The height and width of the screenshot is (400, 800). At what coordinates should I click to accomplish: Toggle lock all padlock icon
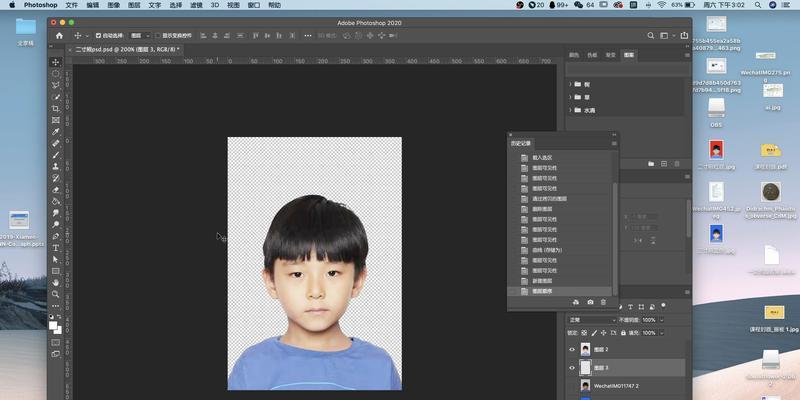[623, 333]
